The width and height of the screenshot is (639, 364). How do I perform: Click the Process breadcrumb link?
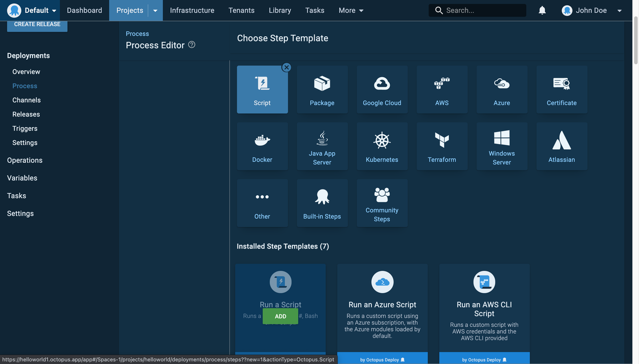tap(137, 34)
